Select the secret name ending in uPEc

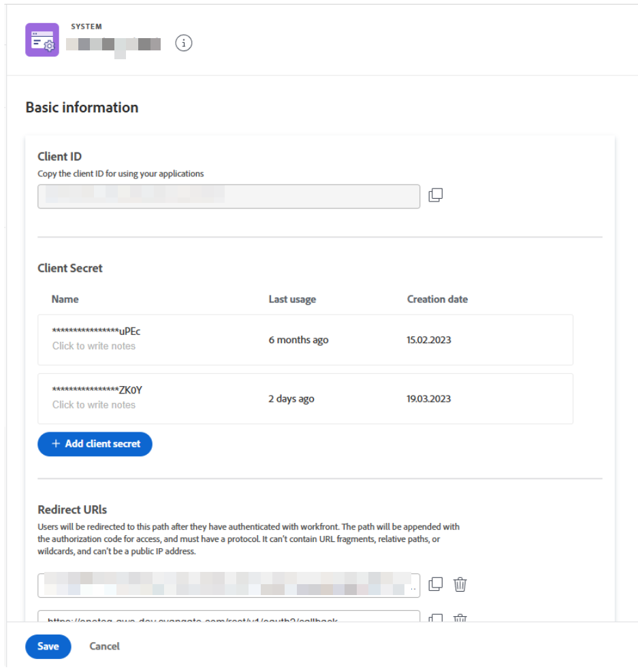(x=96, y=332)
